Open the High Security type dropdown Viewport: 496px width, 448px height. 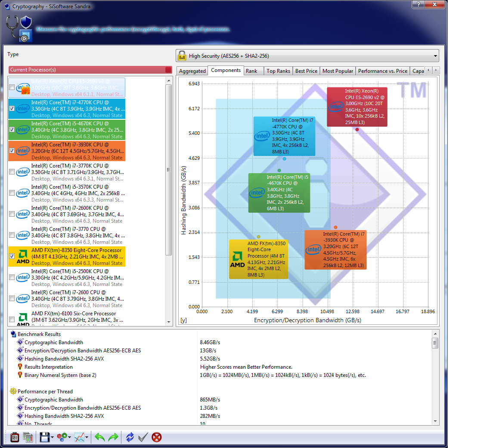tap(307, 56)
